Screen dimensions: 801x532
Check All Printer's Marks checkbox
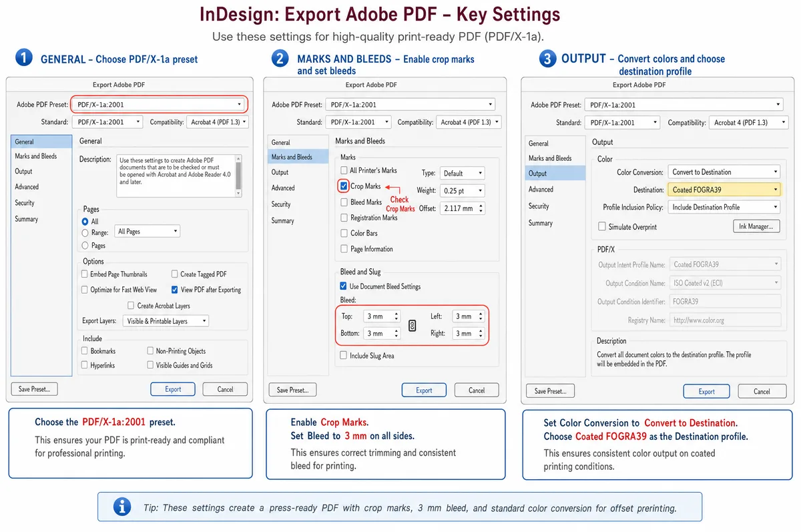(344, 170)
